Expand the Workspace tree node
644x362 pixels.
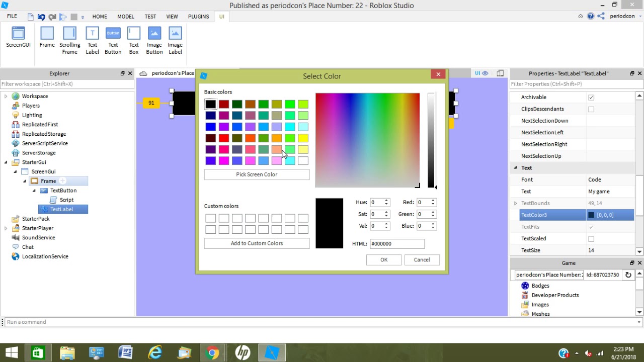click(x=6, y=96)
